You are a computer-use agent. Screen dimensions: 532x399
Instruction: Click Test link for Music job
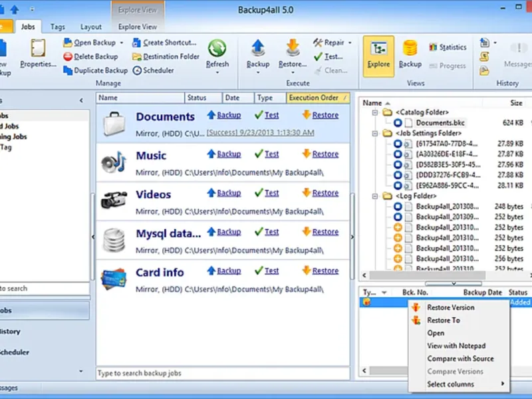[272, 154]
